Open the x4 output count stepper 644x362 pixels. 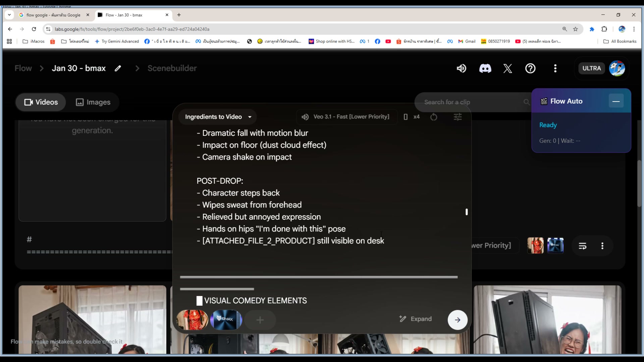pos(416,117)
